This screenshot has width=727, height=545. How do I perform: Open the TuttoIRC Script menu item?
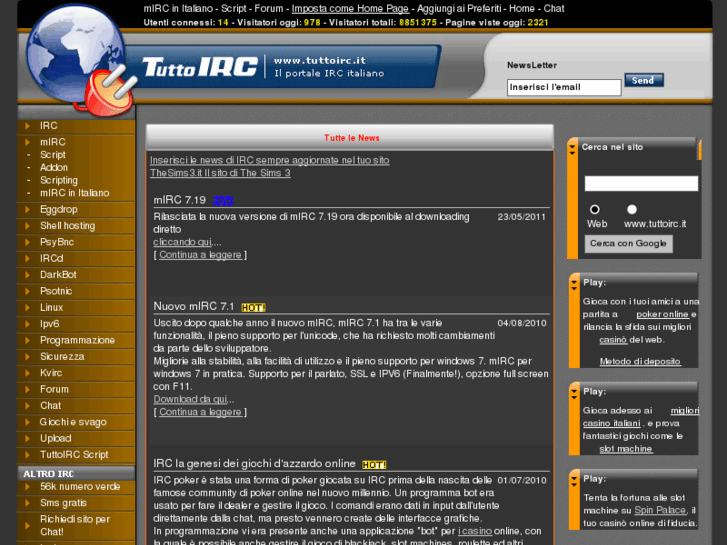(74, 455)
